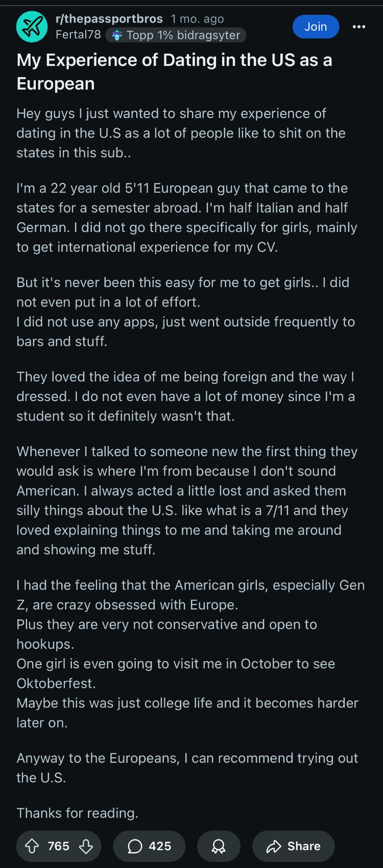The height and width of the screenshot is (868, 383).
Task: Click the '1 mo. ago' timestamp
Action: click(x=197, y=19)
